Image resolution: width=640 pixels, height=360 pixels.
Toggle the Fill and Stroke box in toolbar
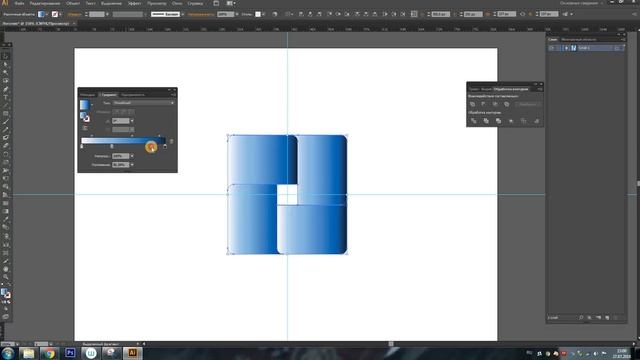(6, 293)
